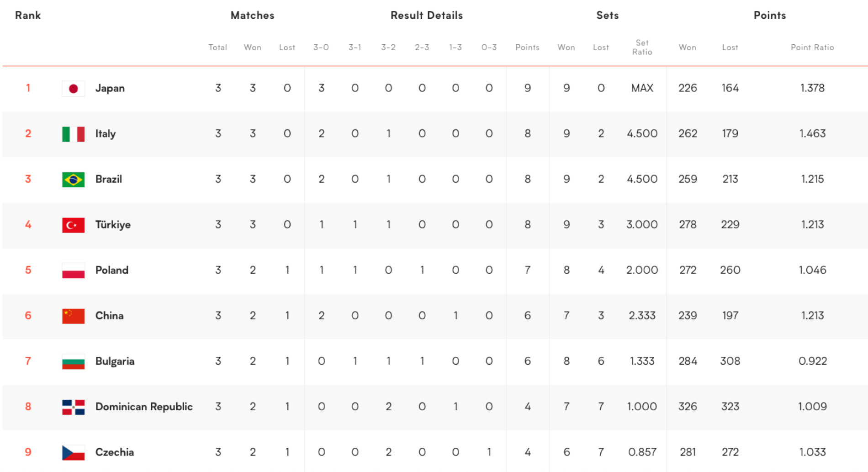The image size is (868, 472).
Task: Click the Italy flag icon
Action: [x=73, y=134]
